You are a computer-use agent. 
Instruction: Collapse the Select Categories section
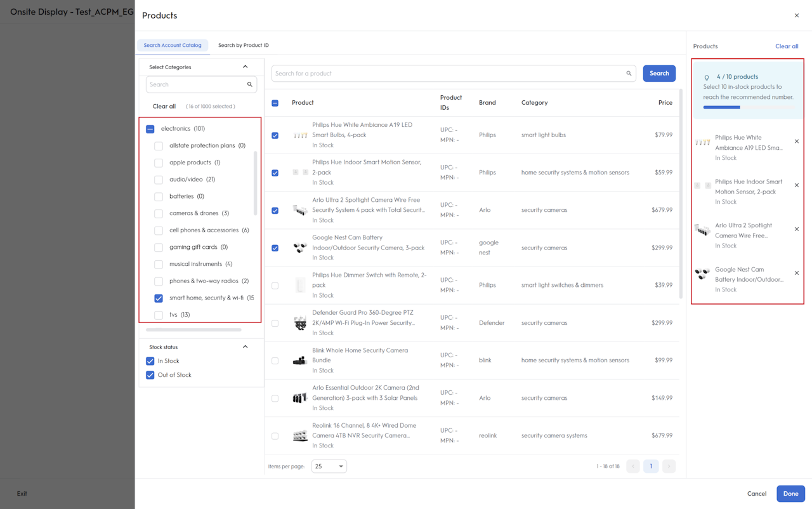point(246,67)
